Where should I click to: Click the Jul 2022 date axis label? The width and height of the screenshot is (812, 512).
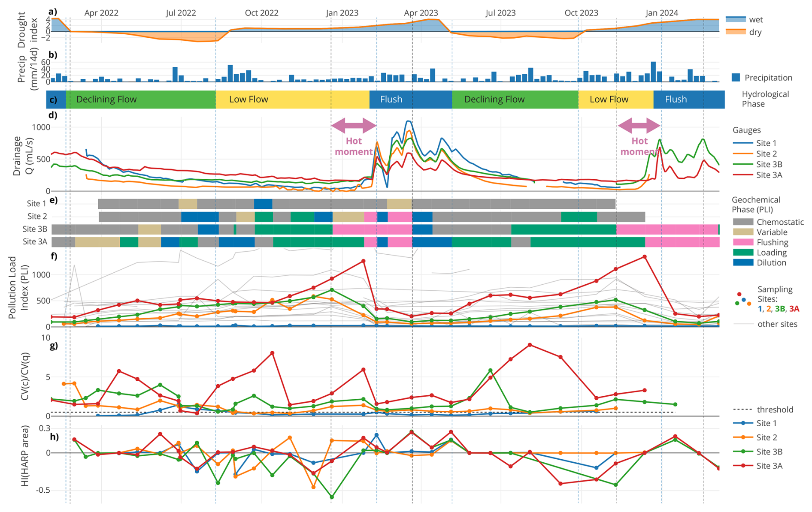click(181, 13)
